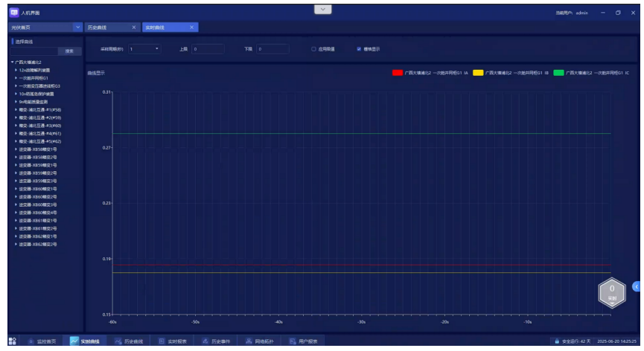
Task: Click the 历史曲线 chart icon in bottom bar
Action: click(x=118, y=341)
